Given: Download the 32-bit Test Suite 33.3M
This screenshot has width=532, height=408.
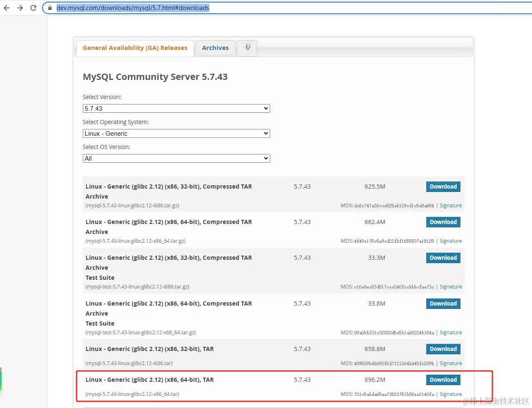Looking at the screenshot, I should [x=443, y=258].
